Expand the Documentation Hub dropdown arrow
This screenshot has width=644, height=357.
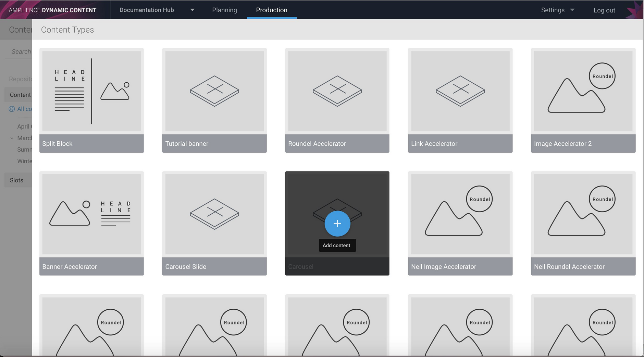tap(192, 10)
